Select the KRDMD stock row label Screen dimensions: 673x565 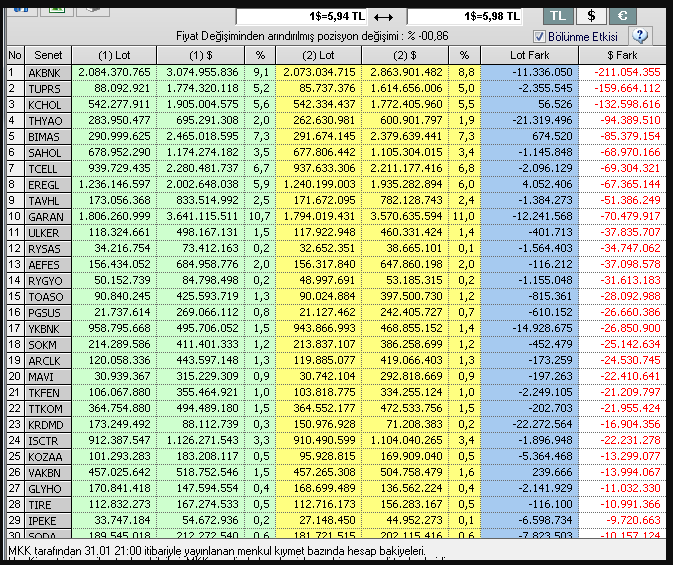(x=48, y=425)
